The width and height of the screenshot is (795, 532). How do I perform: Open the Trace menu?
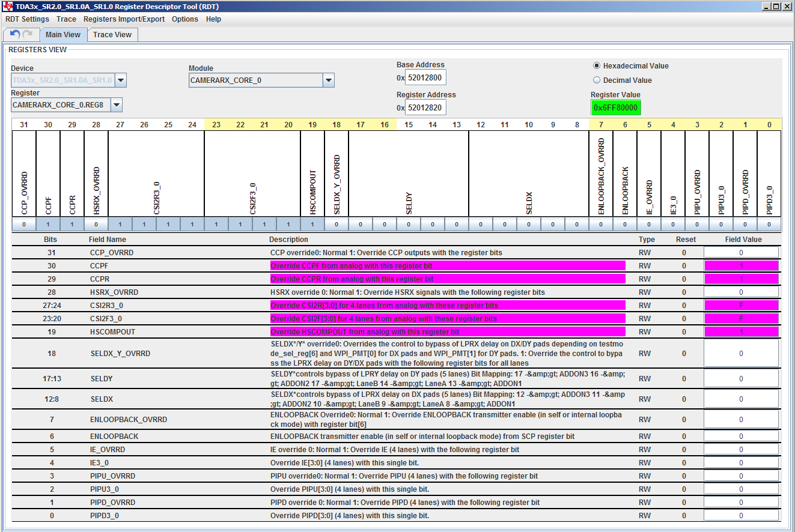(66, 19)
